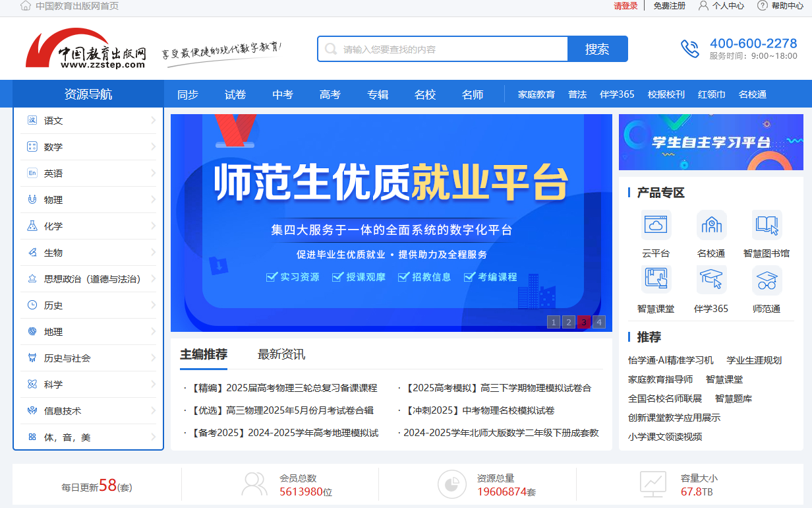Click the 语文 subject icon in sidebar
The image size is (812, 508).
[x=32, y=121]
